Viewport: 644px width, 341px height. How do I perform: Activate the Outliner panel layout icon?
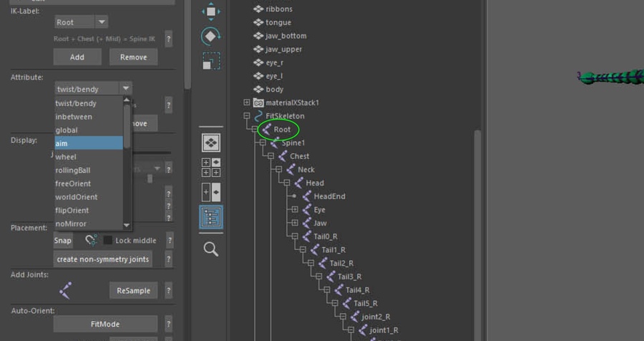211,218
